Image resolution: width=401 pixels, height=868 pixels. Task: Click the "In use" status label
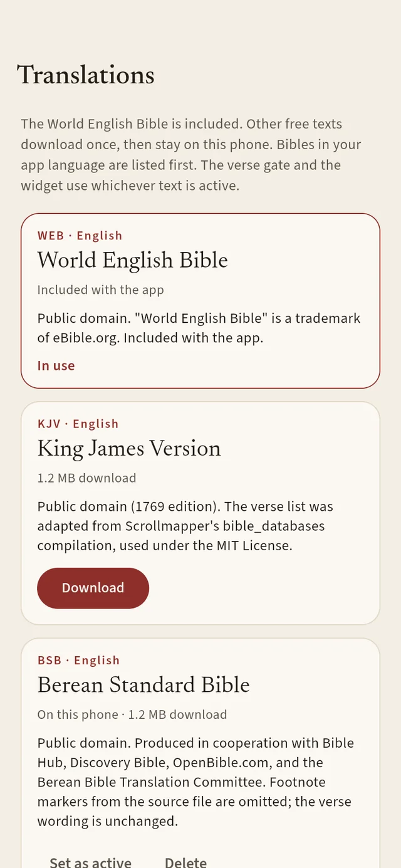click(56, 365)
